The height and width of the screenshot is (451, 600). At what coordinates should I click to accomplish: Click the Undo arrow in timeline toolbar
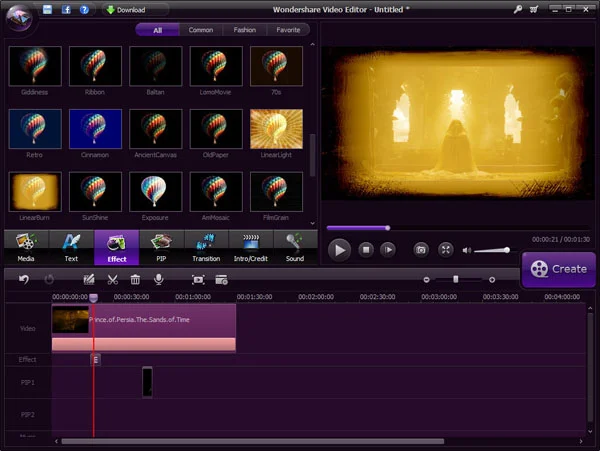click(24, 280)
